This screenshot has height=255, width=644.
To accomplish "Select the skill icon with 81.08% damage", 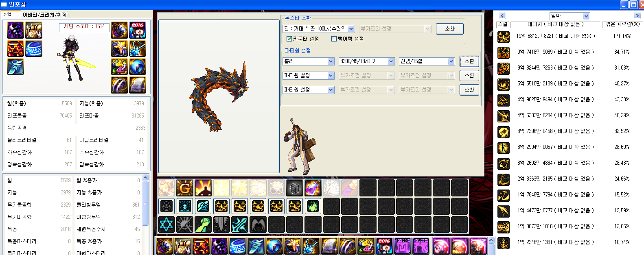I will click(x=504, y=68).
